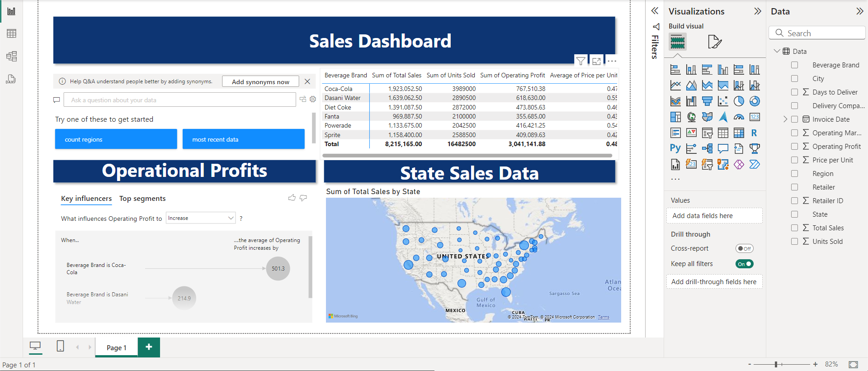This screenshot has width=868, height=371.
Task: Tick the Operating Profit checkbox
Action: coord(794,147)
